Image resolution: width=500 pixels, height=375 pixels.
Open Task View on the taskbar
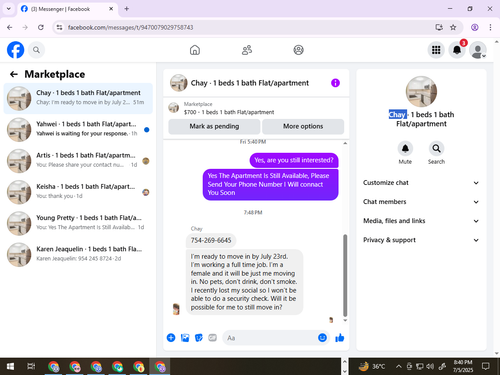31,367
